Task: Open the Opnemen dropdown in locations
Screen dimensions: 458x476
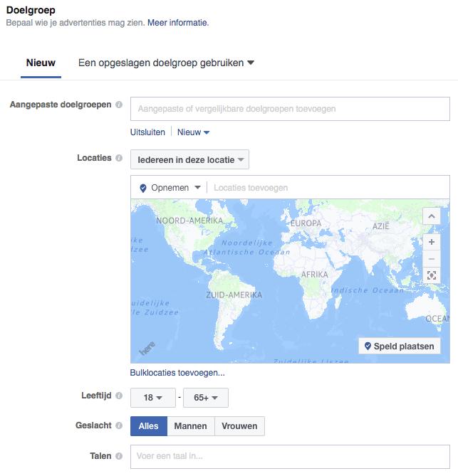Action: pos(170,188)
